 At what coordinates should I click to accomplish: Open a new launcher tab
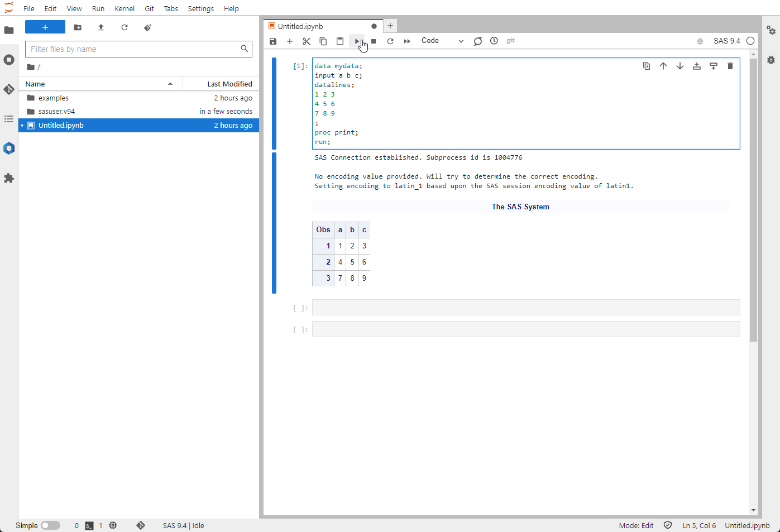(x=390, y=26)
